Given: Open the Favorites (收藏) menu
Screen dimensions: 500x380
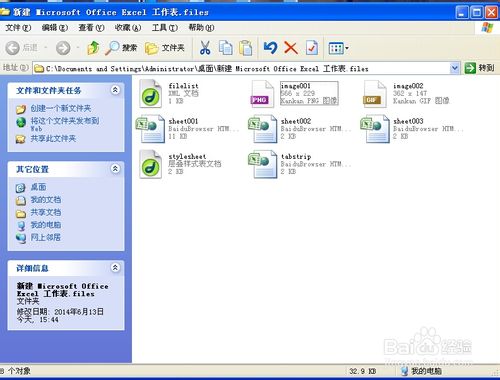Looking at the screenshot, I should [128, 28].
